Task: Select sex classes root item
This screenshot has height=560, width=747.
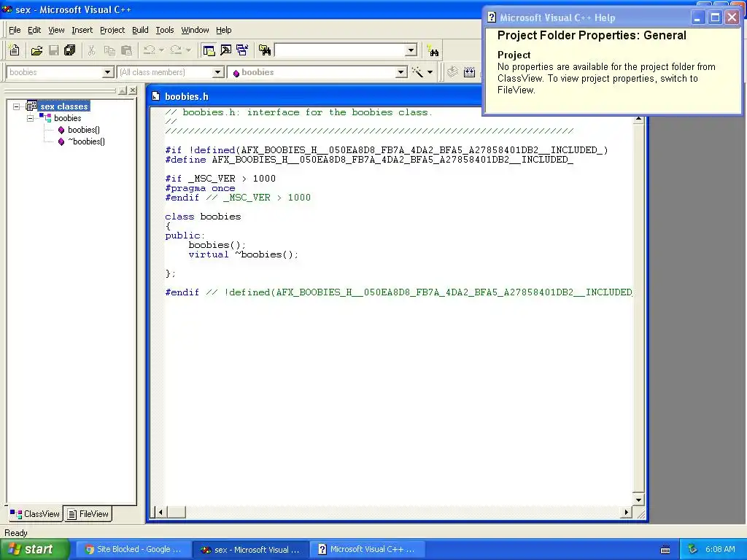Action: pos(64,106)
